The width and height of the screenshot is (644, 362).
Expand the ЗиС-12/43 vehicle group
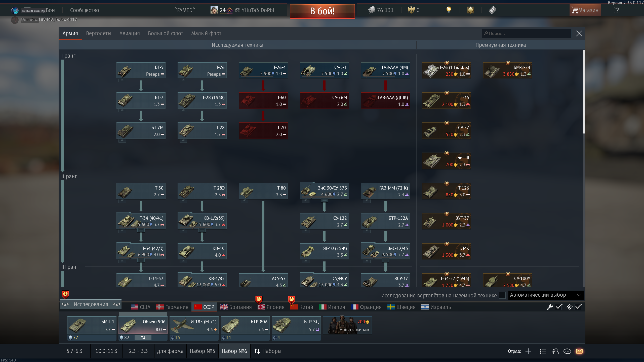(385, 260)
